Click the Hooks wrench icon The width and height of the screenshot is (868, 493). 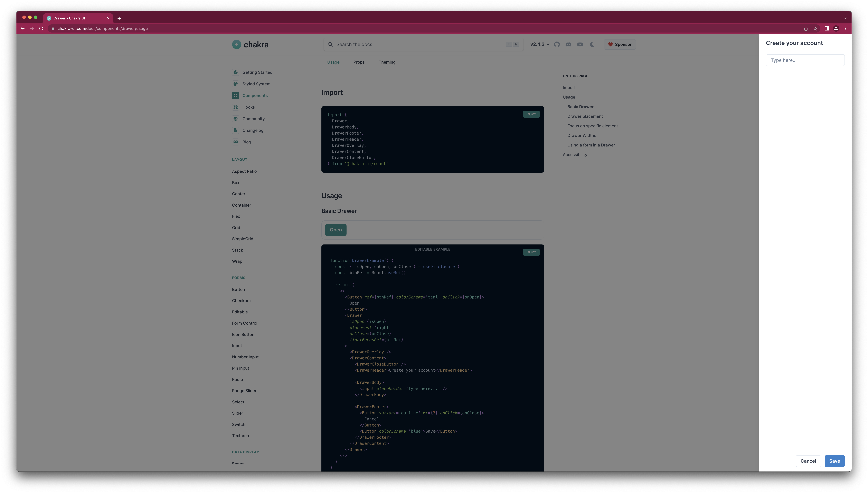coord(236,107)
